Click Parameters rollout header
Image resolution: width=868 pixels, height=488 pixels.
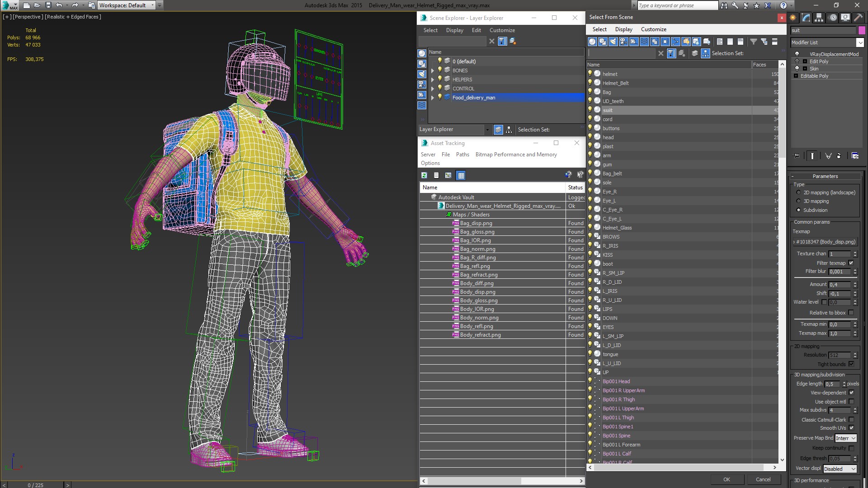825,176
